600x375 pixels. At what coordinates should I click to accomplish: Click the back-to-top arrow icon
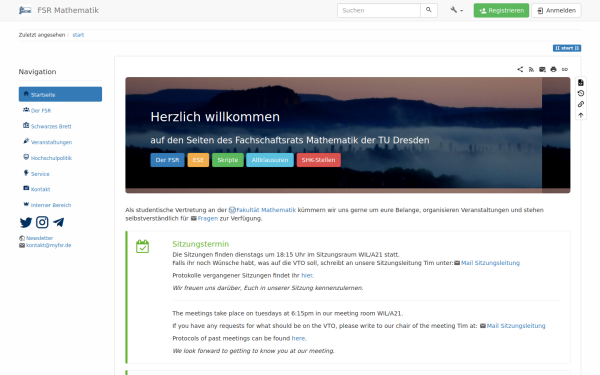coord(580,115)
